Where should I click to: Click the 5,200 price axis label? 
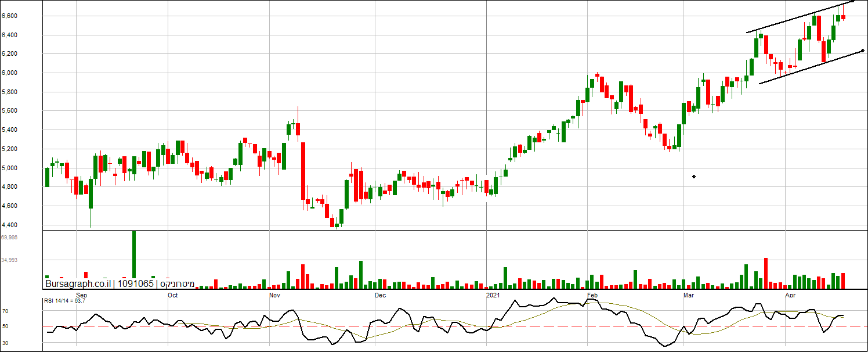9,149
